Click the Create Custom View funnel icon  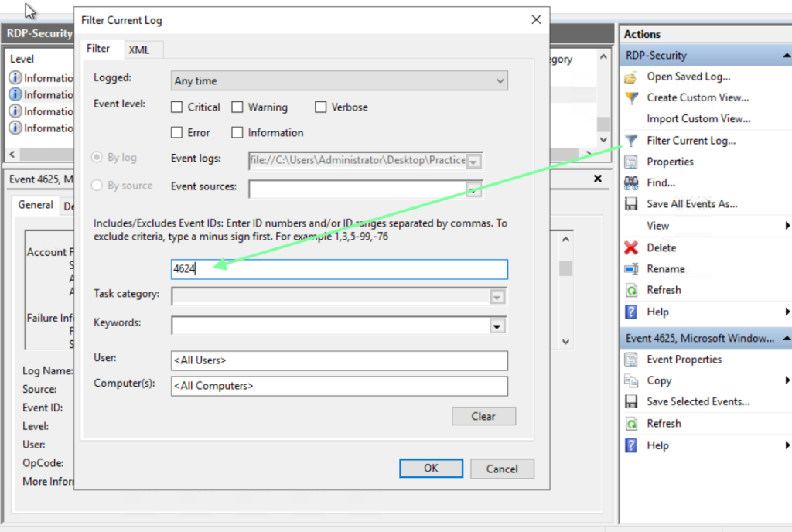pos(631,98)
